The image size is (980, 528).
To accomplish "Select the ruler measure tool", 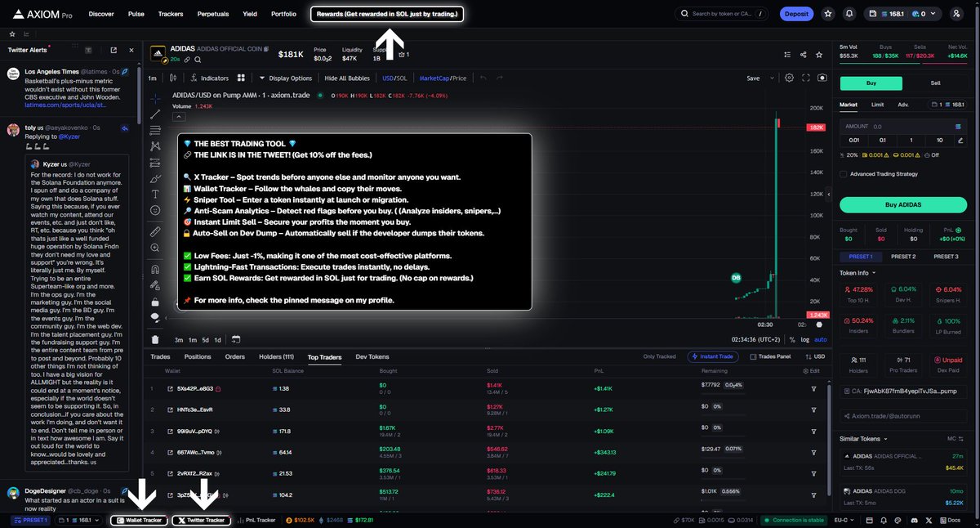I will coord(155,232).
